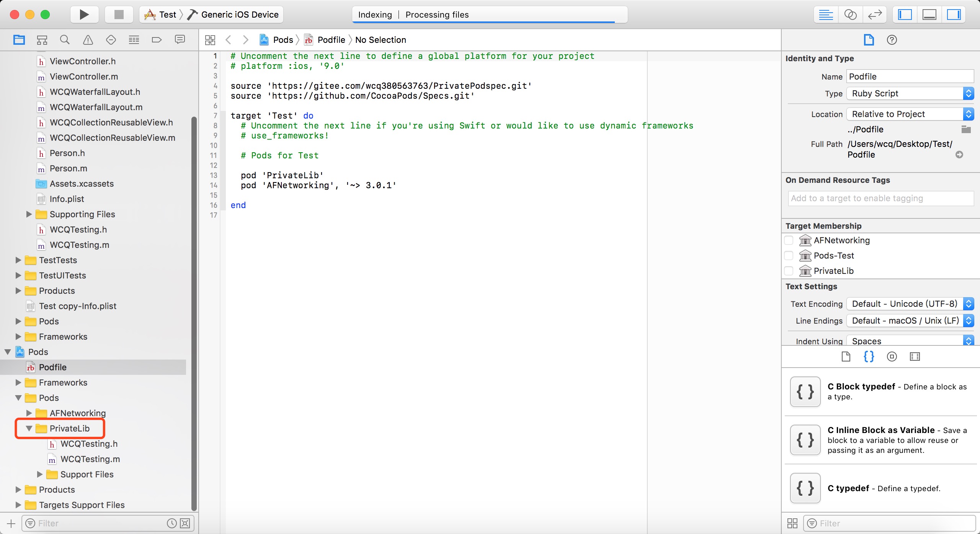The height and width of the screenshot is (534, 980).
Task: Click the Name field containing Podfile
Action: [910, 77]
